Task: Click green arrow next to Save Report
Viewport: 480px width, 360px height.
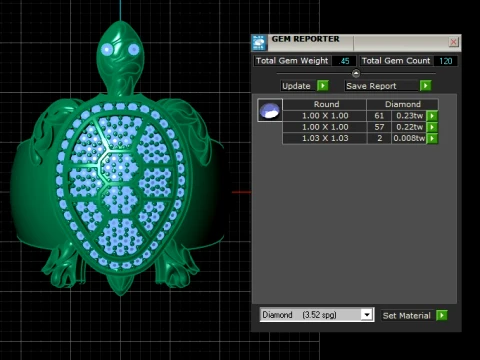Action: (425, 86)
